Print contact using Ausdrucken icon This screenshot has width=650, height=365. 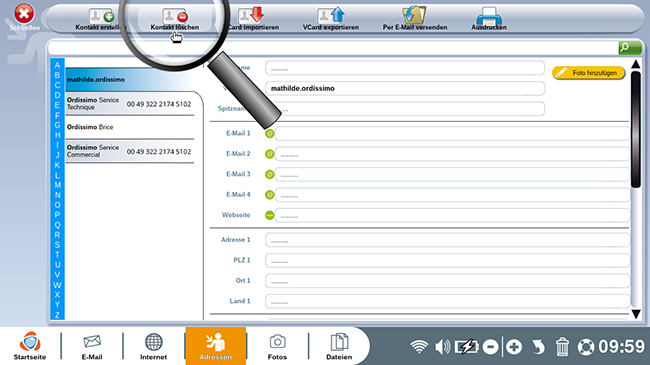pos(489,19)
